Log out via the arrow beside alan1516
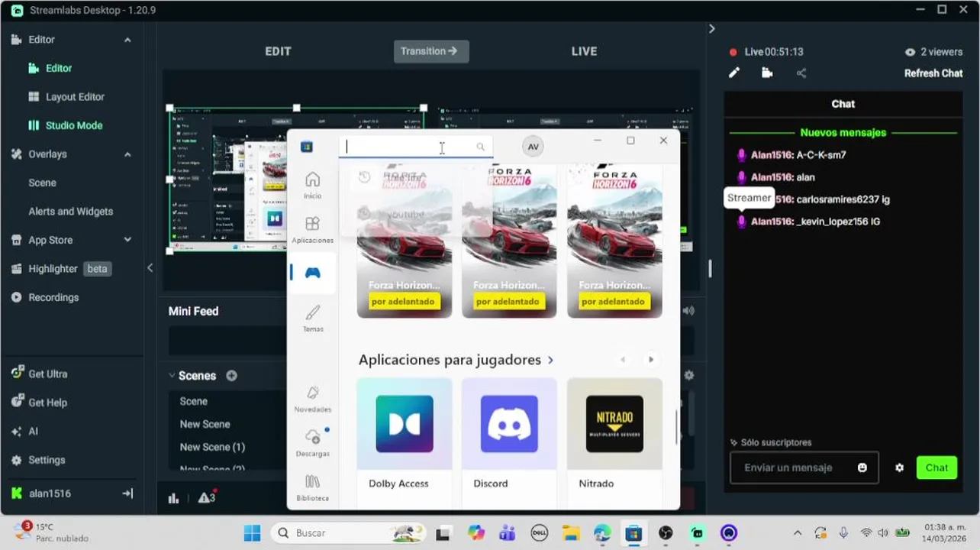Screen dimensions: 980x550 (127, 493)
